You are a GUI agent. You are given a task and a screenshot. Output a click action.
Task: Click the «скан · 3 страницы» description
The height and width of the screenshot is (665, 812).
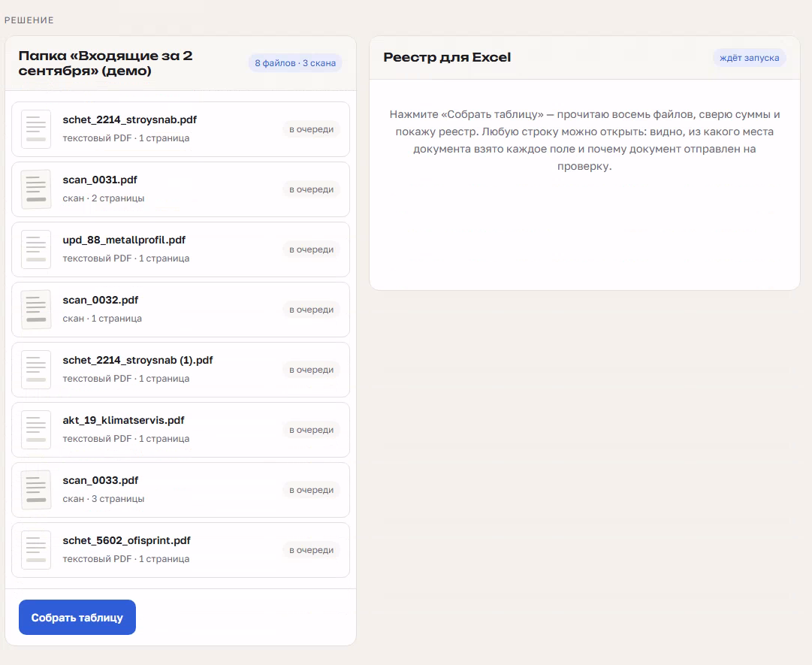point(104,499)
